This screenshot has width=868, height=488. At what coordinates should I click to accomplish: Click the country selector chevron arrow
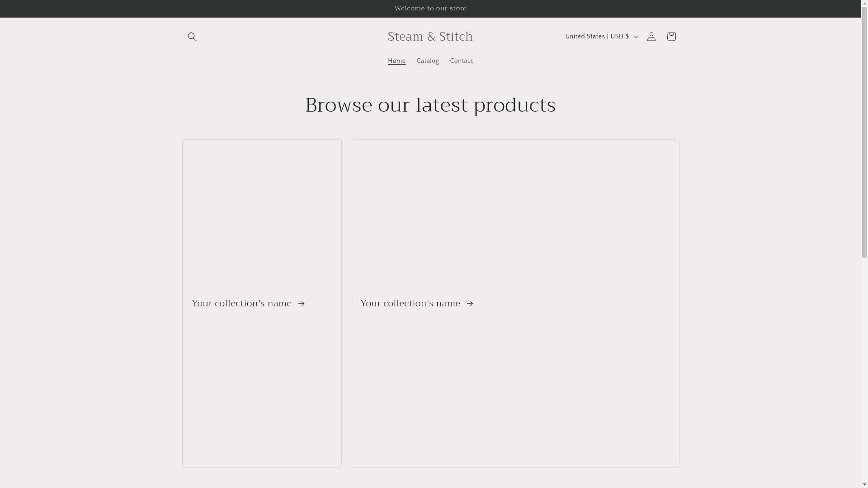click(x=635, y=37)
